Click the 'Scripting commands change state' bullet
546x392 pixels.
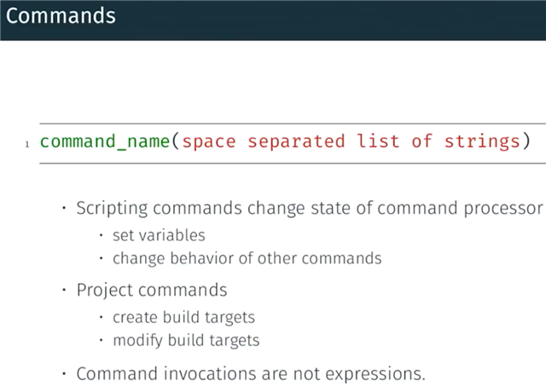(310, 208)
